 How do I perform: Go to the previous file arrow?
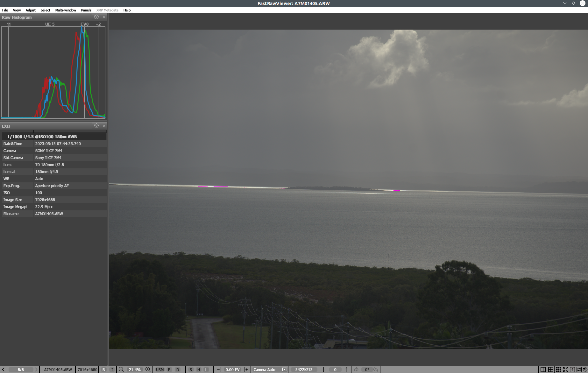coord(4,369)
